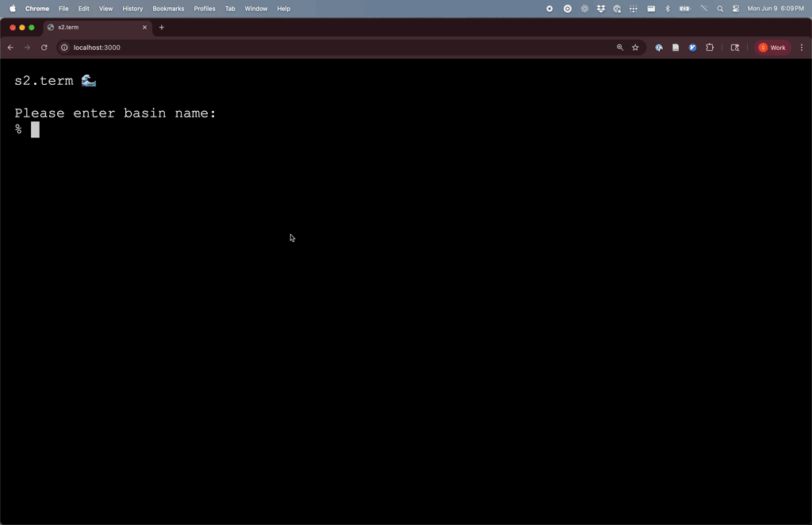Image resolution: width=812 pixels, height=525 pixels.
Task: Open the Chrome extensions puzzle icon
Action: point(710,48)
